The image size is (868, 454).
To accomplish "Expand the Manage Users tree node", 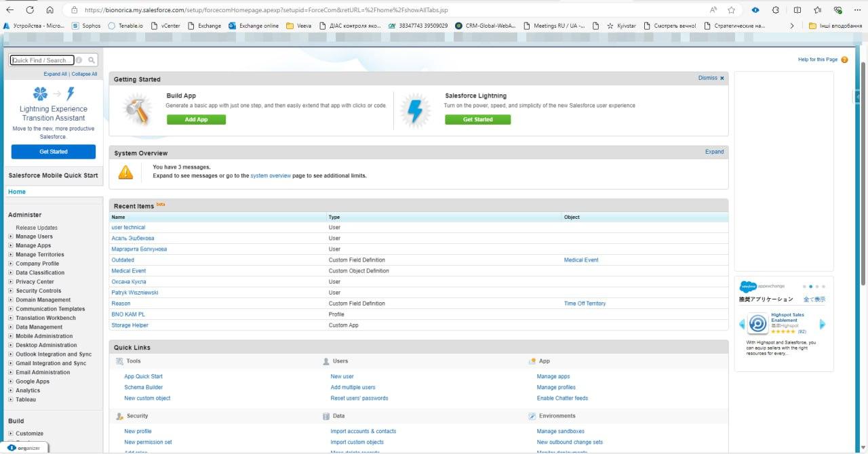I will tap(11, 236).
